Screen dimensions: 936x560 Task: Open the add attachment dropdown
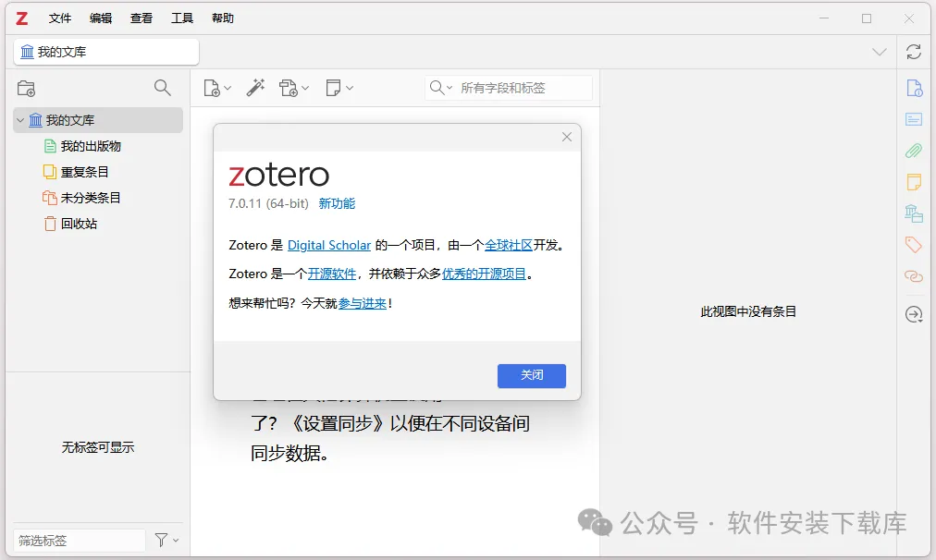[x=294, y=89]
